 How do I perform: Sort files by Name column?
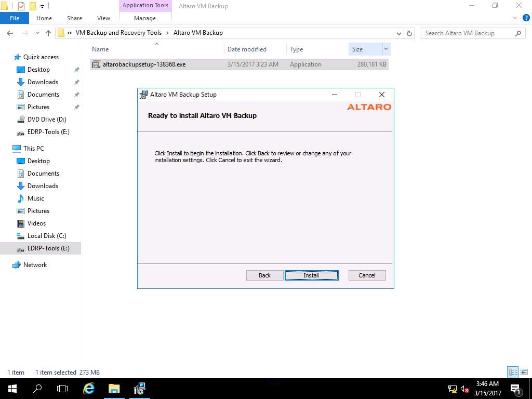click(100, 49)
